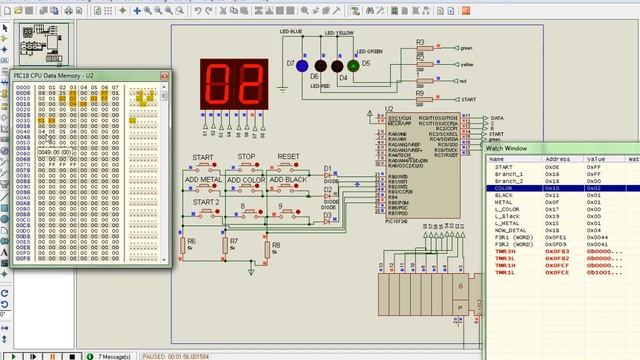640x360 pixels.
Task: Step the simulation forward
Action: point(33,356)
